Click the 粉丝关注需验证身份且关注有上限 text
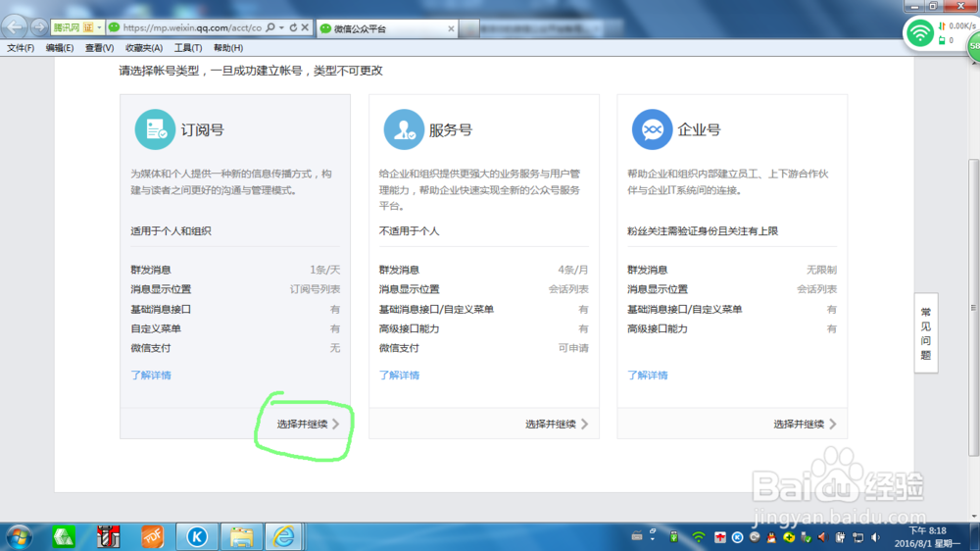Viewport: 980px width, 551px height. 703,230
